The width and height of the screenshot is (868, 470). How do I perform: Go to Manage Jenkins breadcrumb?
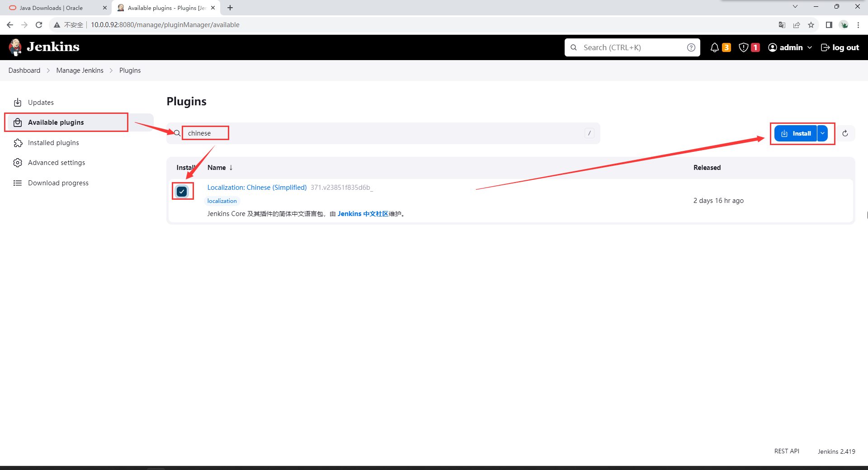pos(80,70)
